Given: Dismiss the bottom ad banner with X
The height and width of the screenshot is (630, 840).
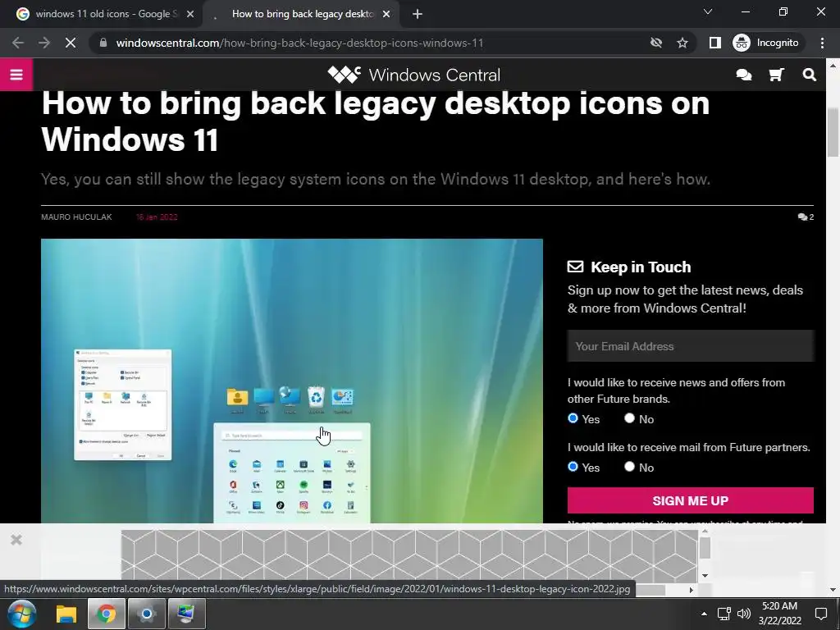Looking at the screenshot, I should [16, 540].
